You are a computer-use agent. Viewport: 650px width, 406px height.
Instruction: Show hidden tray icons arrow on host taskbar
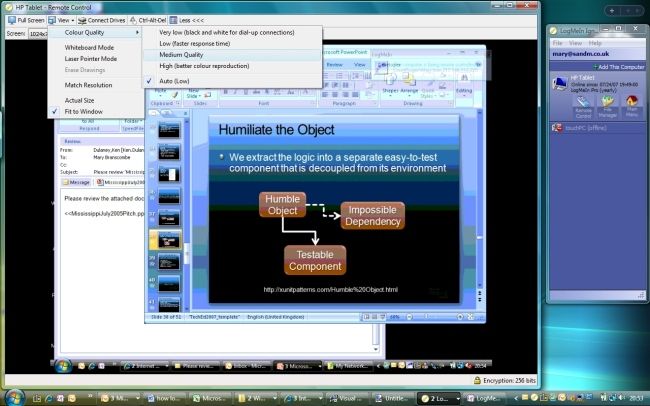[515, 398]
